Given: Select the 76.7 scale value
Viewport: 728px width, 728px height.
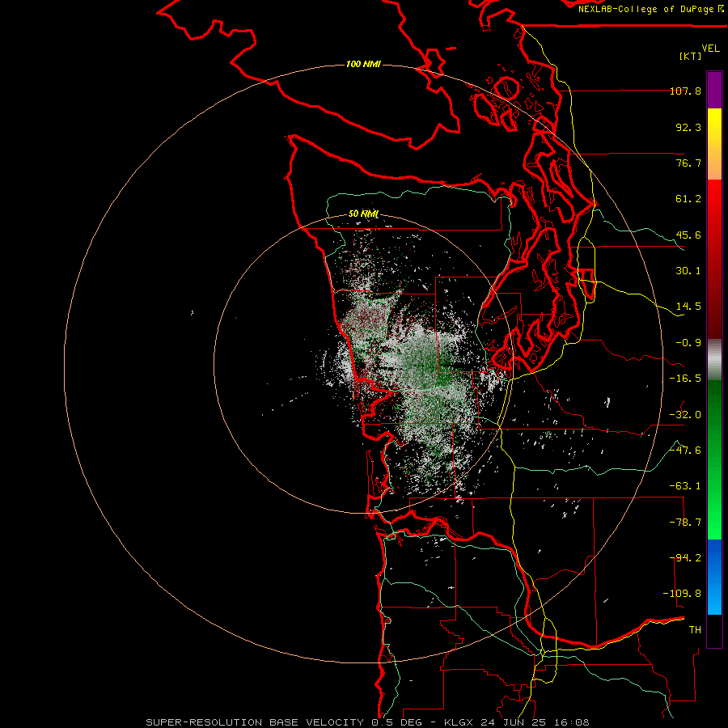Looking at the screenshot, I should (x=688, y=163).
